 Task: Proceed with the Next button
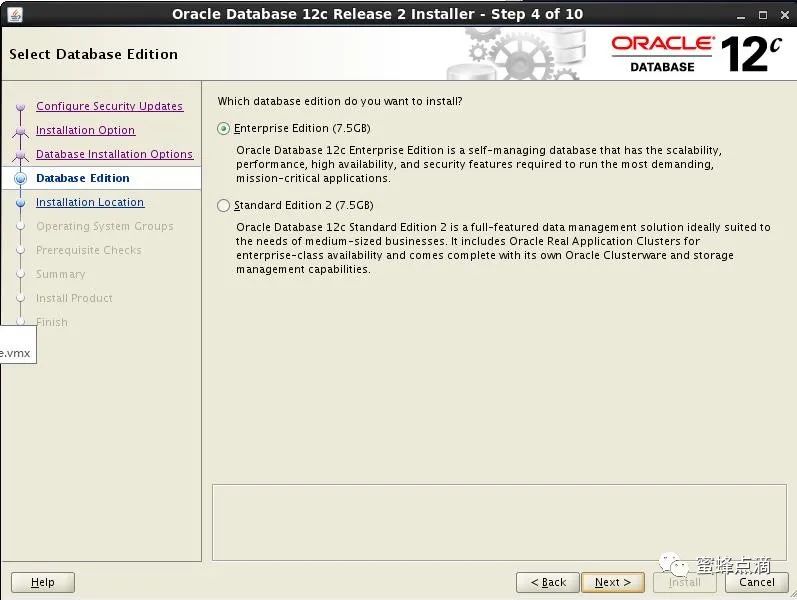[612, 582]
